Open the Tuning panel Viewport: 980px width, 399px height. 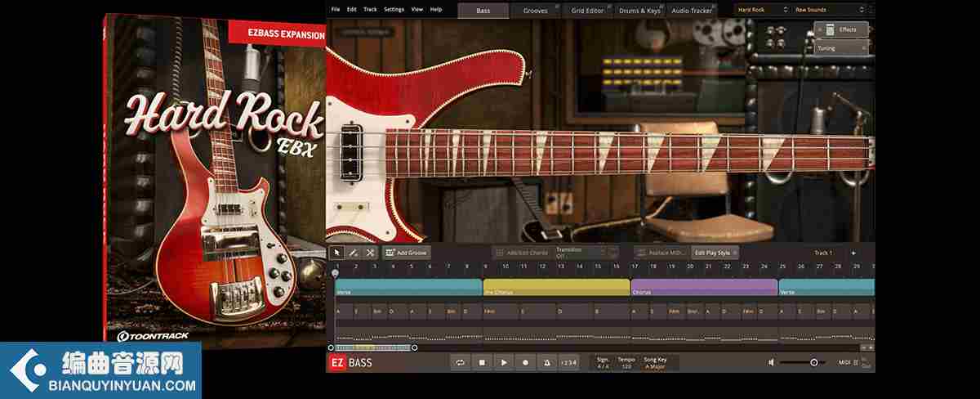[841, 48]
